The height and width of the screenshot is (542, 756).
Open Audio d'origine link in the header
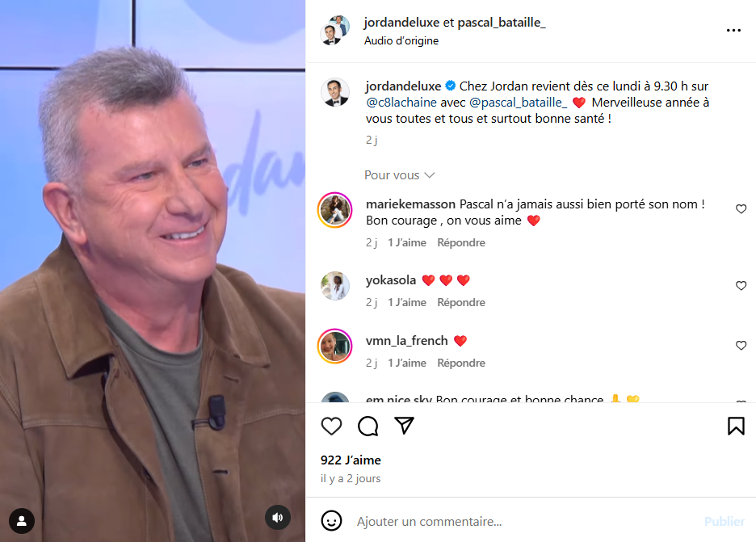click(x=401, y=40)
